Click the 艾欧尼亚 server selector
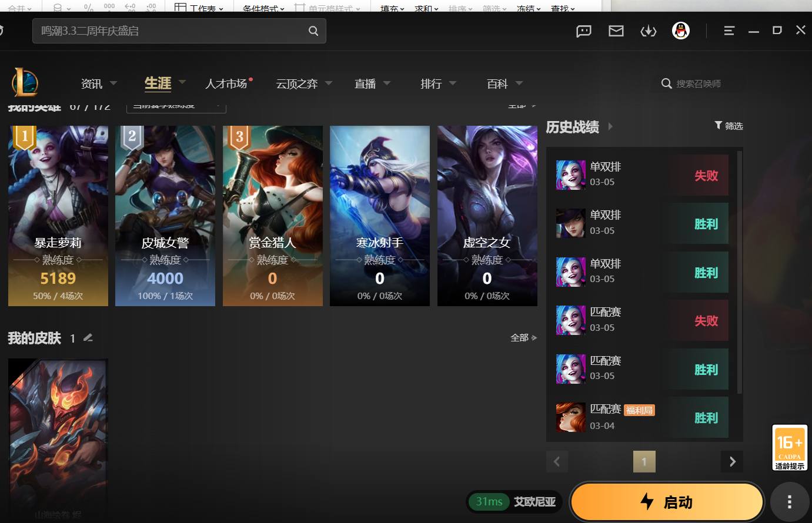Screen dimensions: 812x523 click(534, 502)
